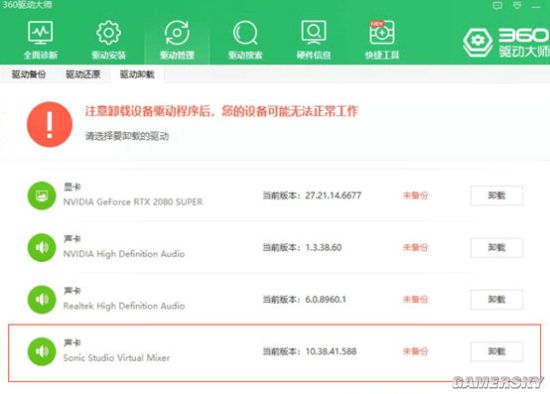Image resolution: width=550 pixels, height=394 pixels.
Task: Open the title bar dropdown menu icon
Action: coord(517,5)
